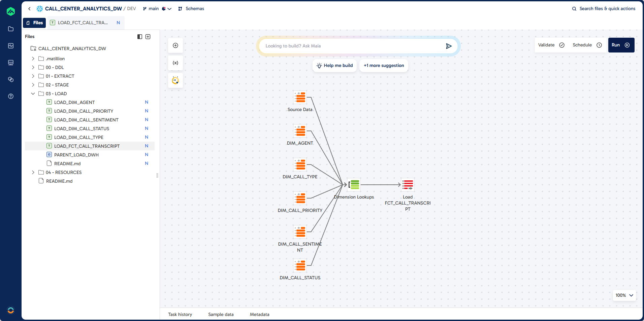Open the Maia AI assistant icon
644x321 pixels.
click(x=175, y=80)
